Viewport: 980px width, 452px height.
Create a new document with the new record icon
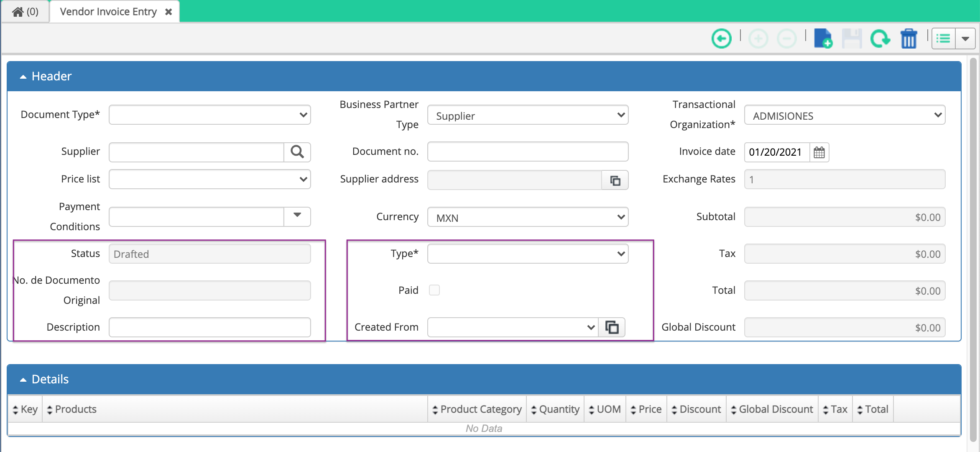point(823,38)
